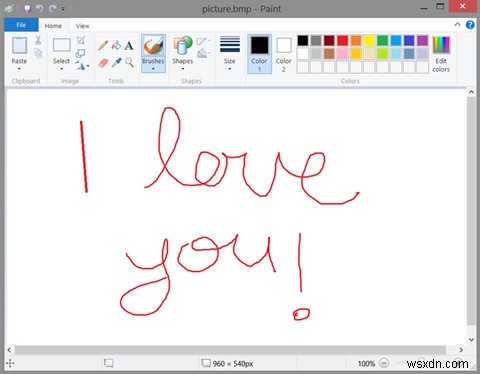
Task: Open the Paste dropdown arrow
Action: point(19,69)
